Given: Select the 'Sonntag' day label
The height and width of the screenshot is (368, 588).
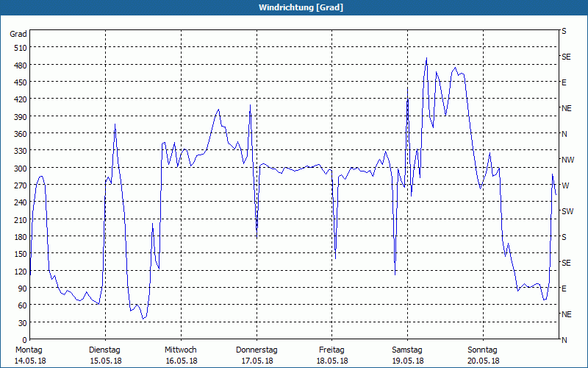Looking at the screenshot, I should 483,350.
